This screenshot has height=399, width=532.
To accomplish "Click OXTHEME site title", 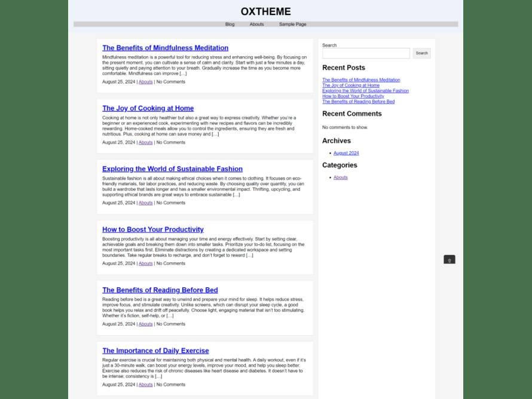I will point(265,11).
